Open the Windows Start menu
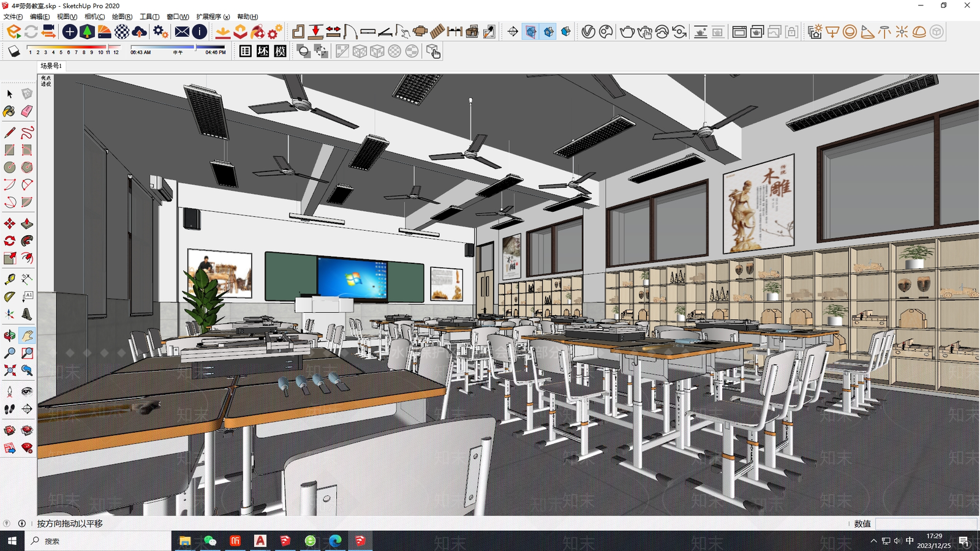The width and height of the screenshot is (980, 551). pyautogui.click(x=12, y=541)
